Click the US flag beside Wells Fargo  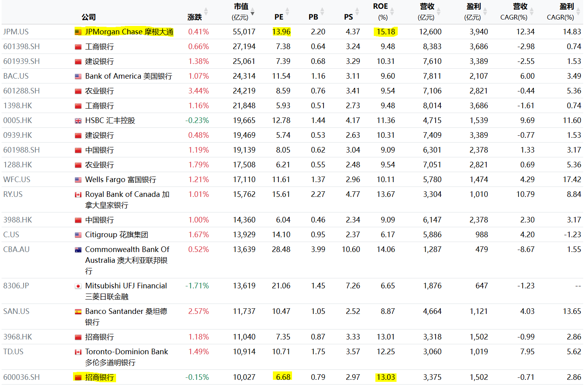click(78, 180)
